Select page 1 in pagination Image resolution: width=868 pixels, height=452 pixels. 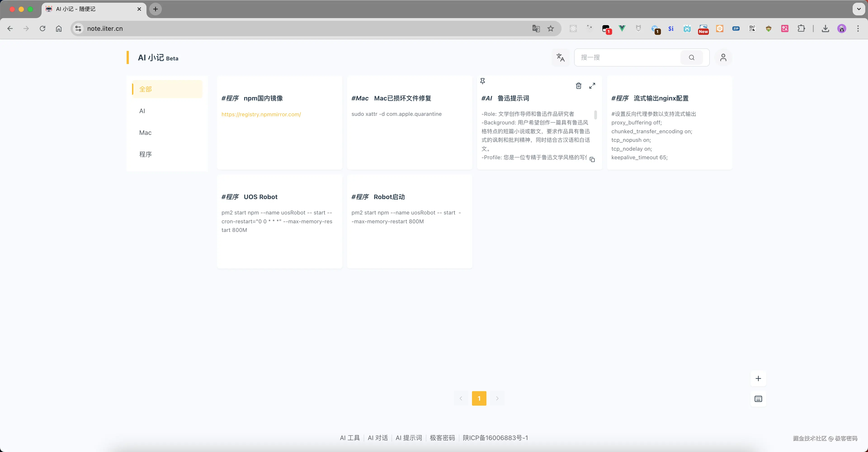click(479, 398)
